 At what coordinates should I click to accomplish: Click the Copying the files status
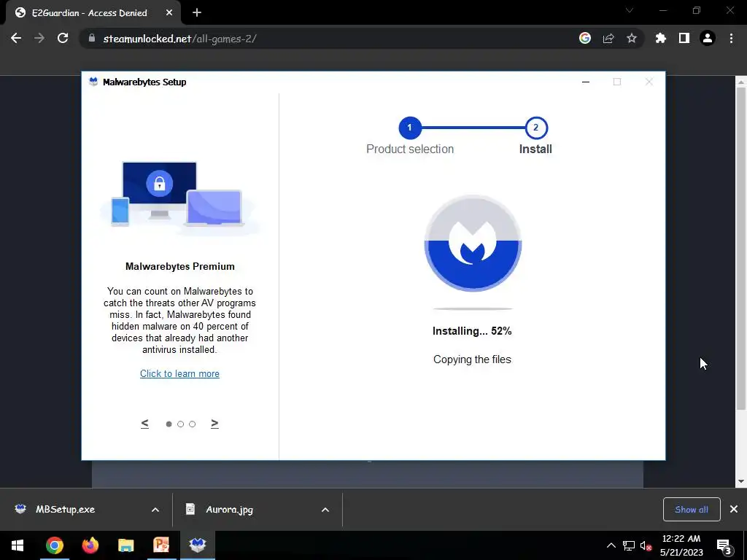coord(472,359)
